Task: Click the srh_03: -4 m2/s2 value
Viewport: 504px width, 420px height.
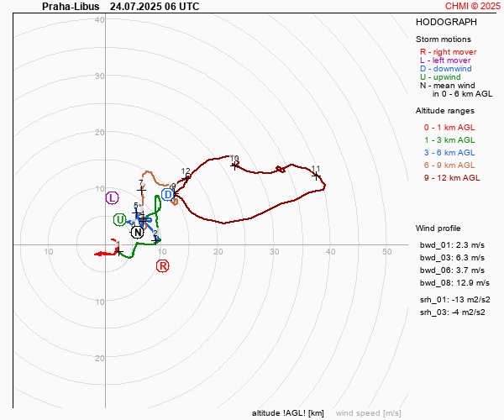Action: point(452,312)
